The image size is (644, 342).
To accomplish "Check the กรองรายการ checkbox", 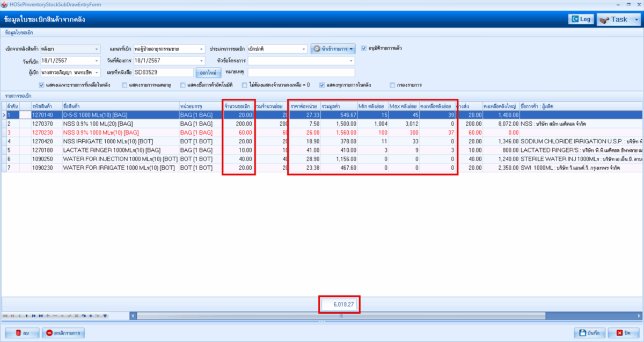I will (x=393, y=85).
